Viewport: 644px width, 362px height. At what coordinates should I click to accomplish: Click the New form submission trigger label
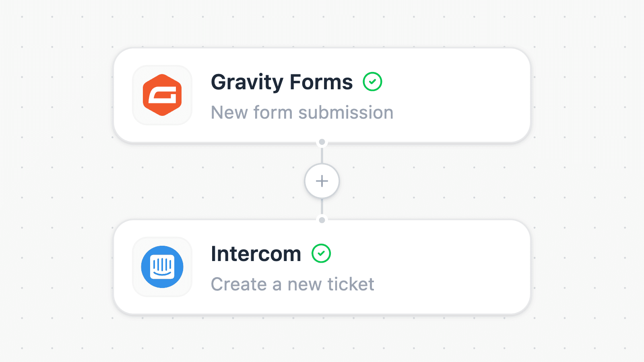[302, 113]
